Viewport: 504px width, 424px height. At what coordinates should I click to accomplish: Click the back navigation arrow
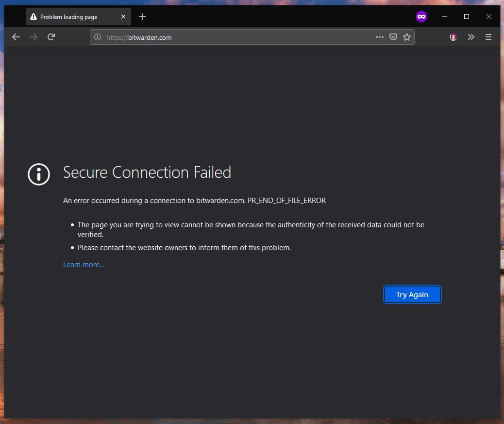click(16, 37)
